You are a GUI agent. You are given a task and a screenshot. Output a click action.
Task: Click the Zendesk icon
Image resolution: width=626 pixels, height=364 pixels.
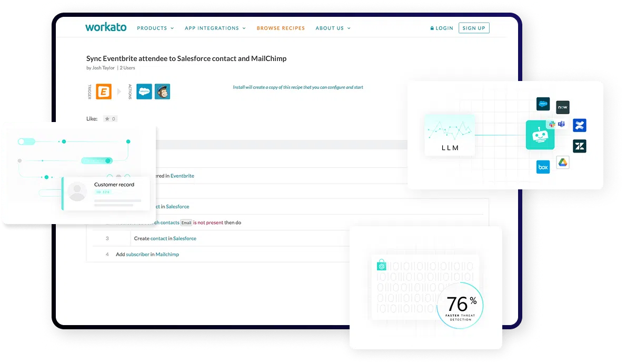tap(579, 146)
